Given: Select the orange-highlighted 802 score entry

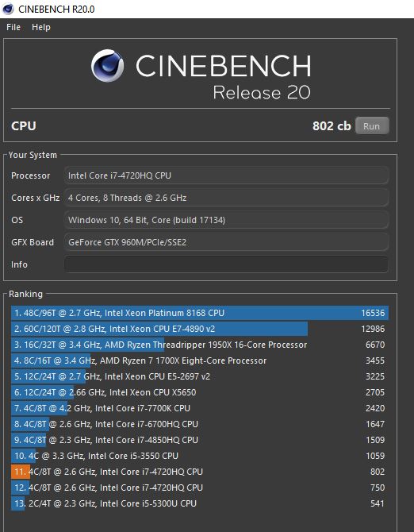Looking at the screenshot, I should click(200, 472).
